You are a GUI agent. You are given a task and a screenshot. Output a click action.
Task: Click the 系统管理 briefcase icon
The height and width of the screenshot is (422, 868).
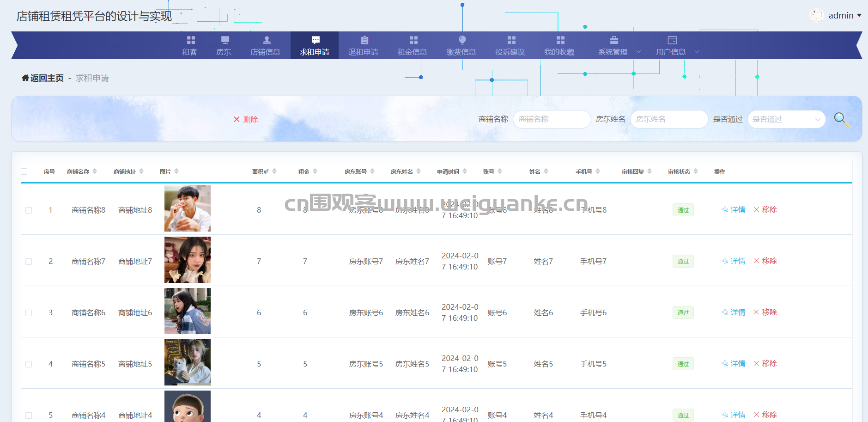[x=614, y=40]
